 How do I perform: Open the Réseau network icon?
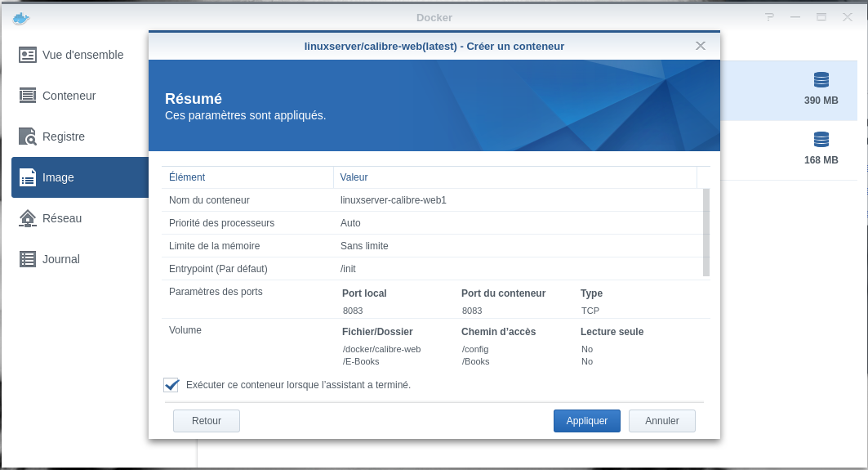click(28, 218)
